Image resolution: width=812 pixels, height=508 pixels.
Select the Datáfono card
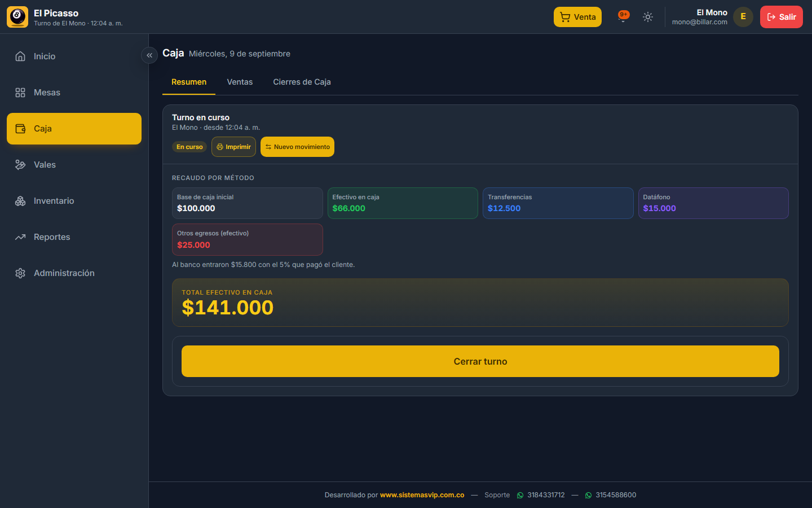(713, 203)
